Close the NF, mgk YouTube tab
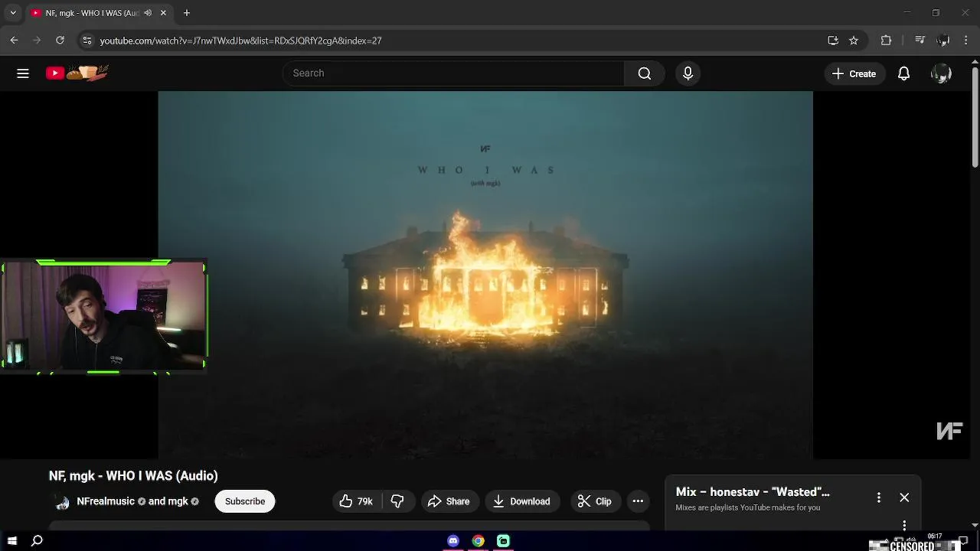The image size is (980, 551). (x=163, y=13)
